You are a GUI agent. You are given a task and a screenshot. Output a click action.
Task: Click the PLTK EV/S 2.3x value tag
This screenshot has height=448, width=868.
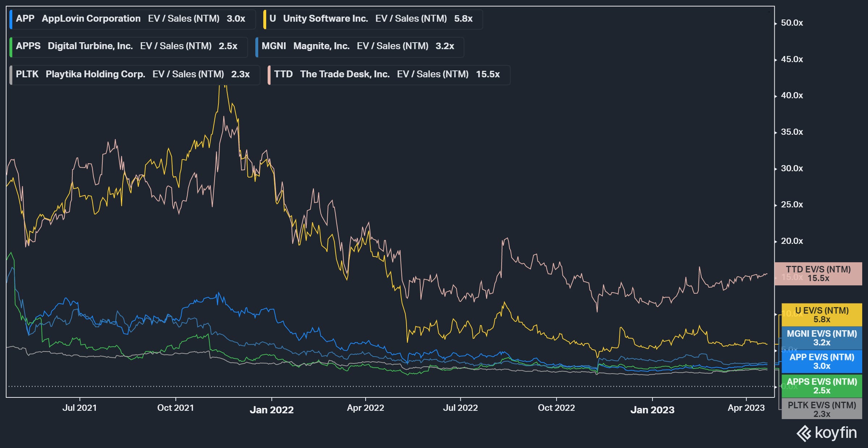point(822,409)
